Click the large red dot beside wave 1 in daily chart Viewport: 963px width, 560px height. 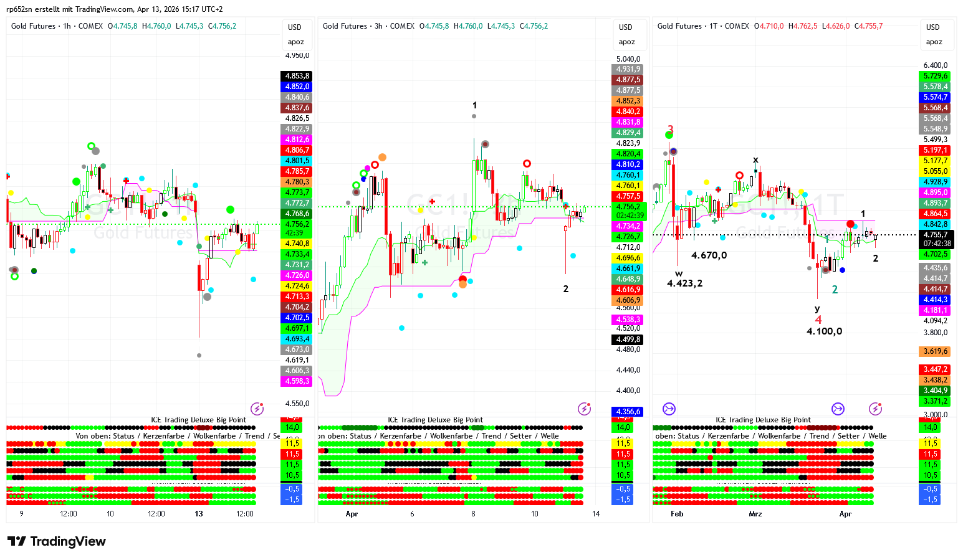[850, 224]
